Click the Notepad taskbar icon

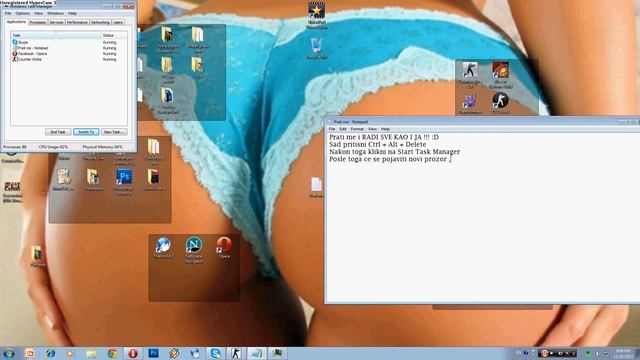tap(257, 353)
